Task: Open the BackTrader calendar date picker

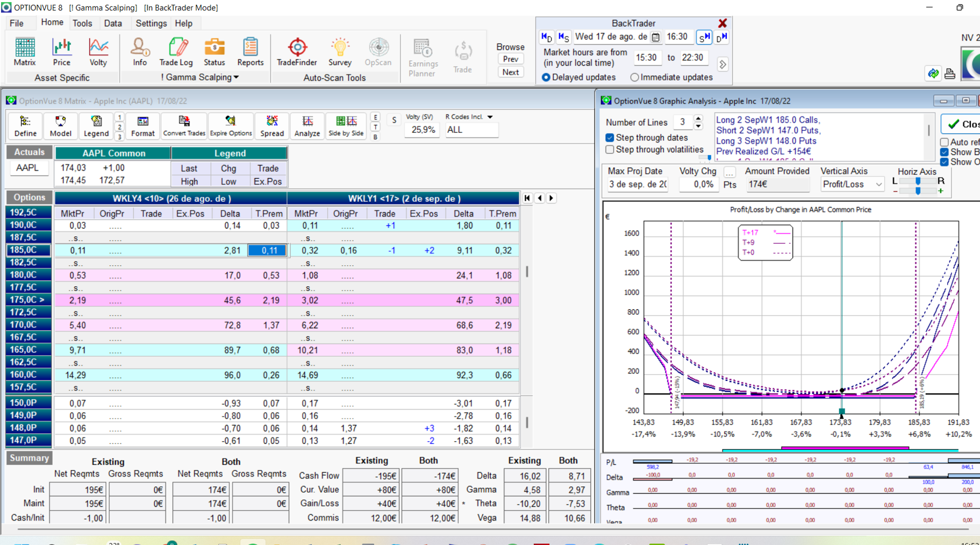Action: (x=655, y=37)
